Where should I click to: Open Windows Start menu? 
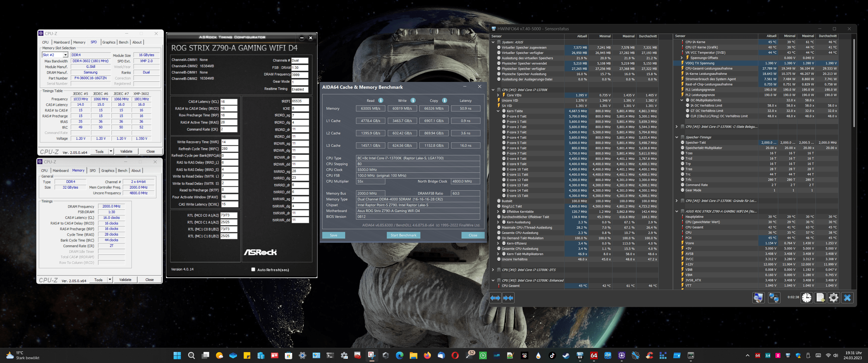[x=177, y=355]
